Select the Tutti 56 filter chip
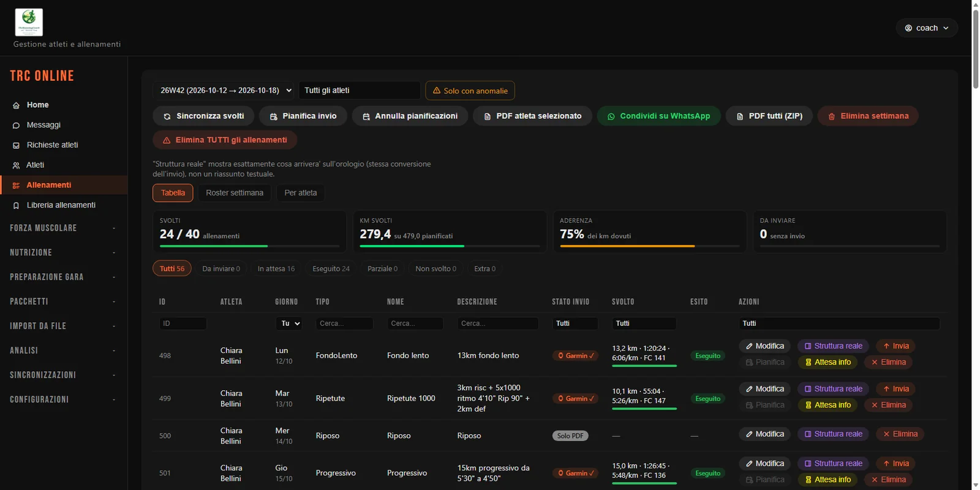 tap(171, 269)
